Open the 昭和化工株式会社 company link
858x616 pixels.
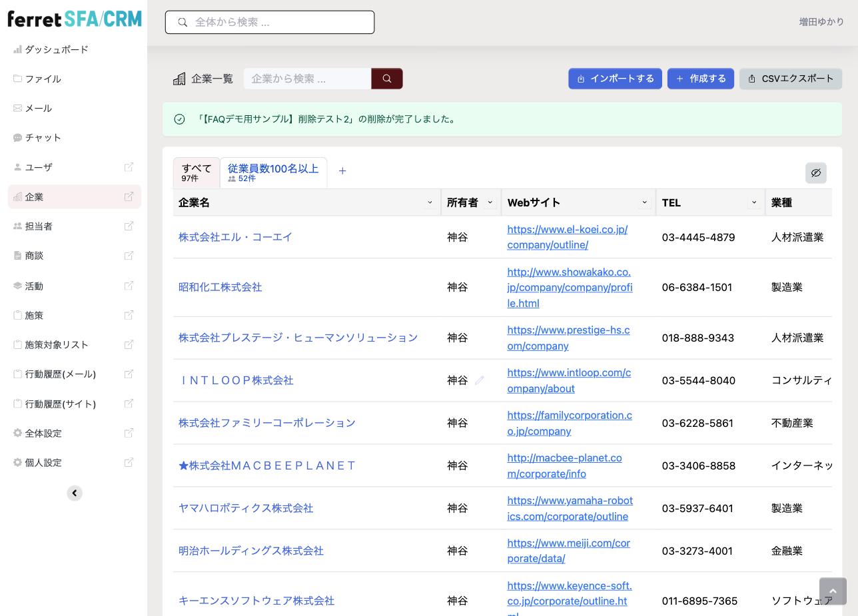tap(220, 287)
